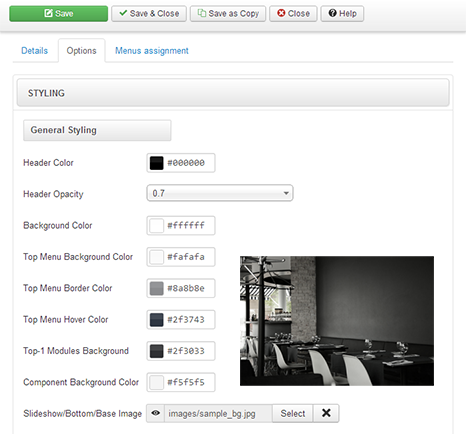Click the Help question mark icon
This screenshot has height=435, width=466.
click(332, 13)
